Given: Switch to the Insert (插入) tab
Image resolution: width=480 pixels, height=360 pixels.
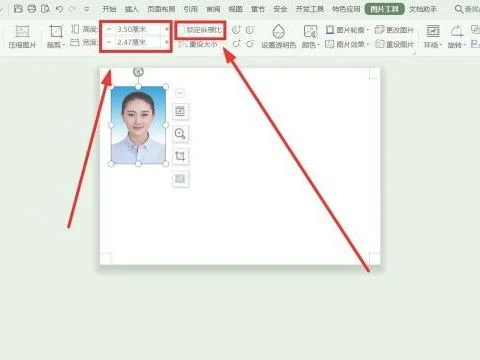Looking at the screenshot, I should pos(131,9).
